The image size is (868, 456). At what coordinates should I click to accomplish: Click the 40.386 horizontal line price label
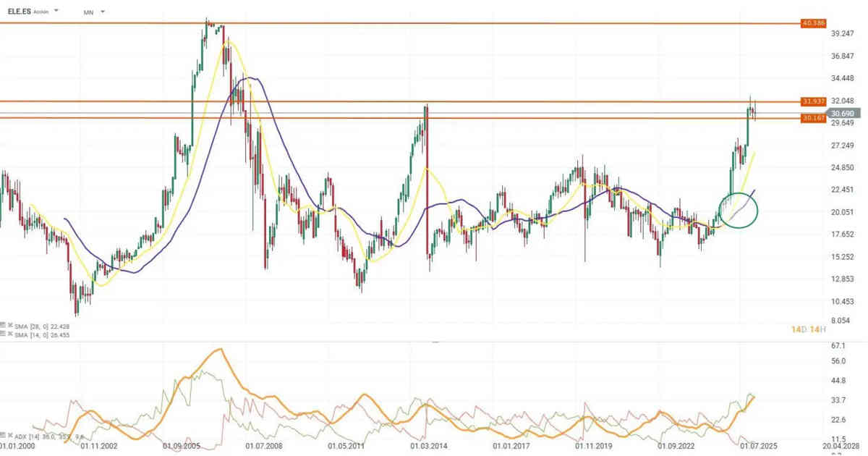(x=814, y=23)
